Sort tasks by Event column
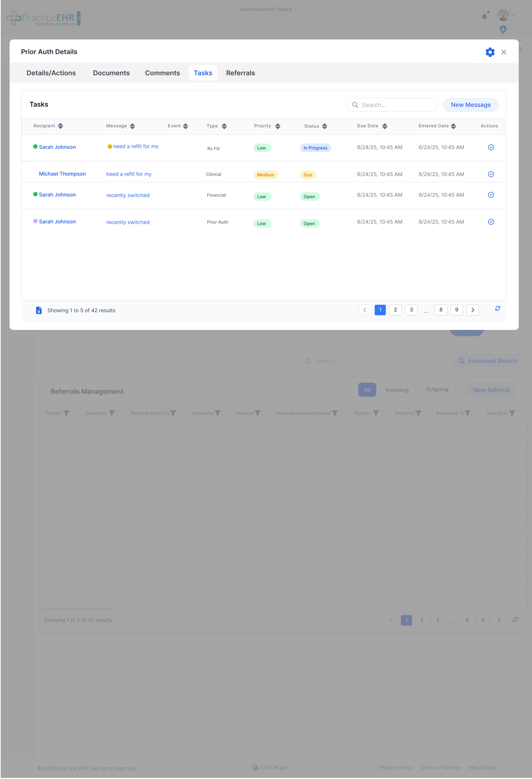The width and height of the screenshot is (532, 779). (x=186, y=126)
